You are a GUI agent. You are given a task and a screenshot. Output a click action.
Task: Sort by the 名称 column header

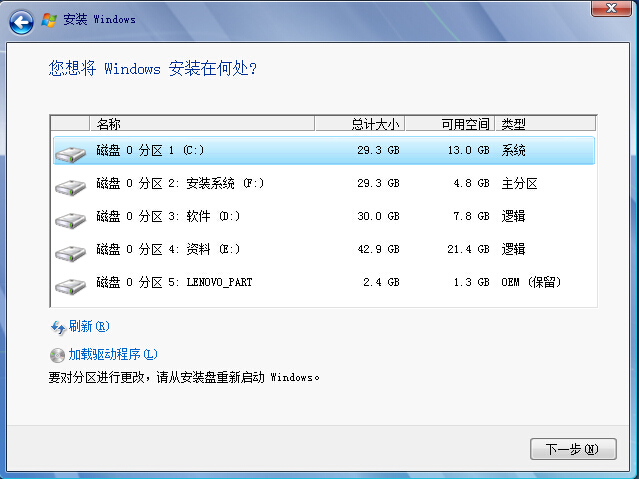(202, 124)
